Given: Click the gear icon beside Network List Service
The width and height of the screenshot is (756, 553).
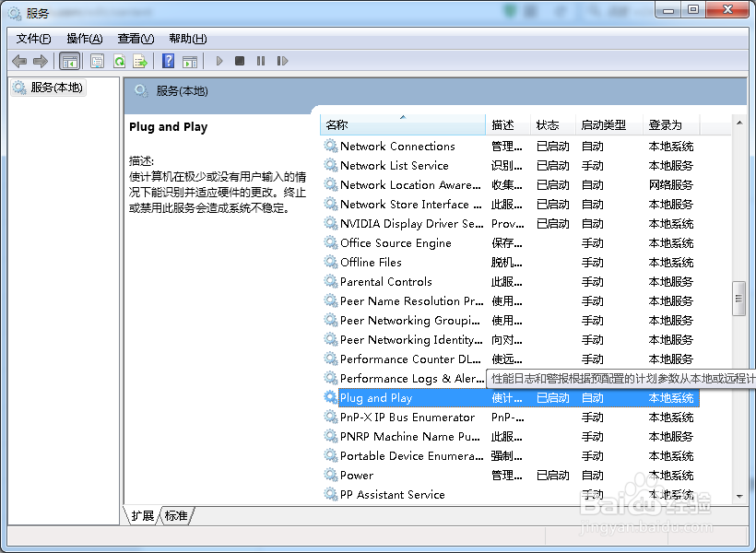Looking at the screenshot, I should 330,165.
